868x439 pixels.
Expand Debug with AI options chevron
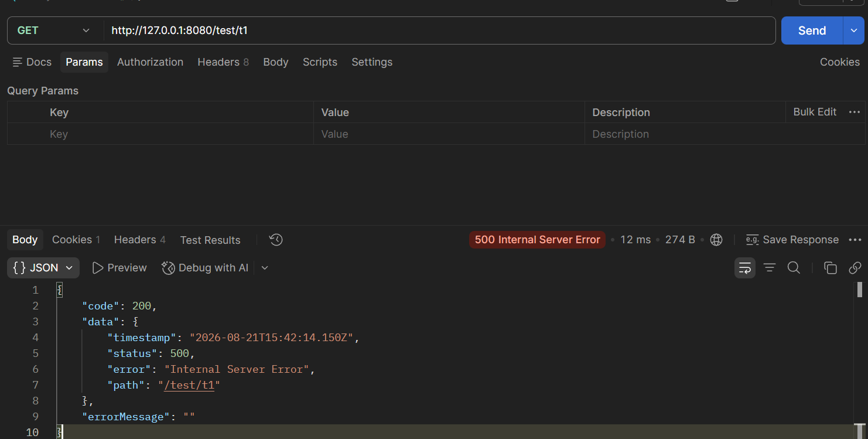tap(265, 268)
